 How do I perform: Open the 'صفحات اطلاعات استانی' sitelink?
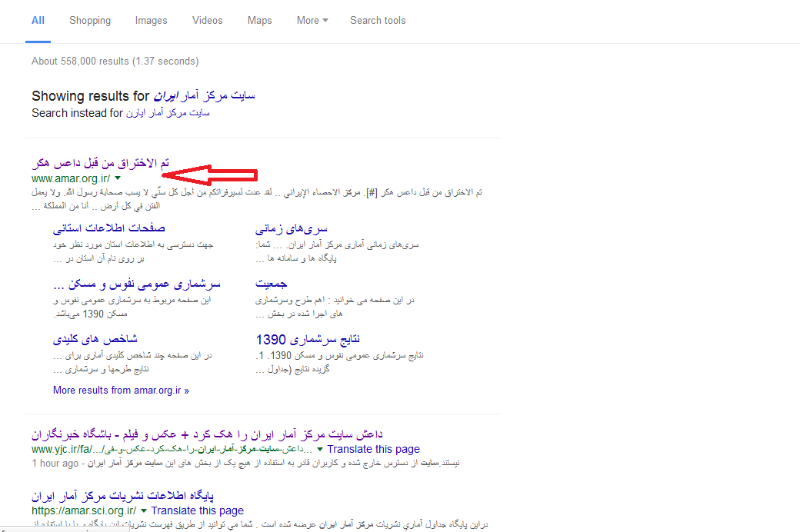point(108,228)
